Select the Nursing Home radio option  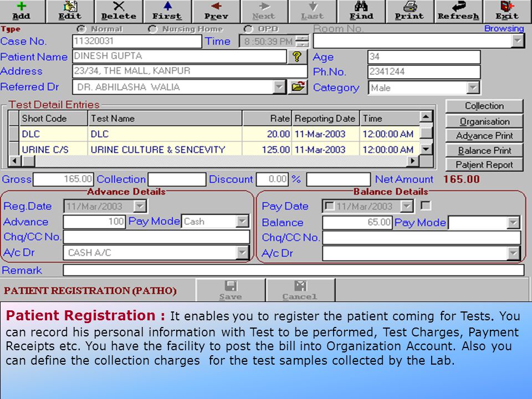153,29
